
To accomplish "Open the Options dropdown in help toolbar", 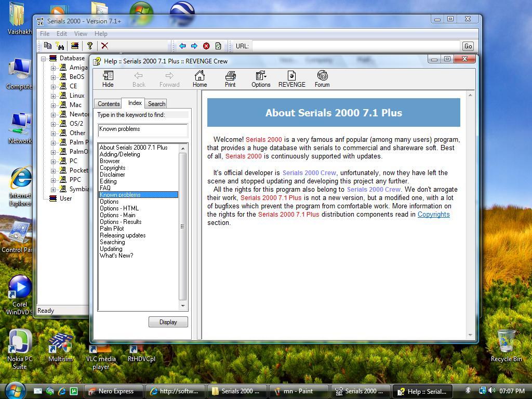I will click(260, 78).
